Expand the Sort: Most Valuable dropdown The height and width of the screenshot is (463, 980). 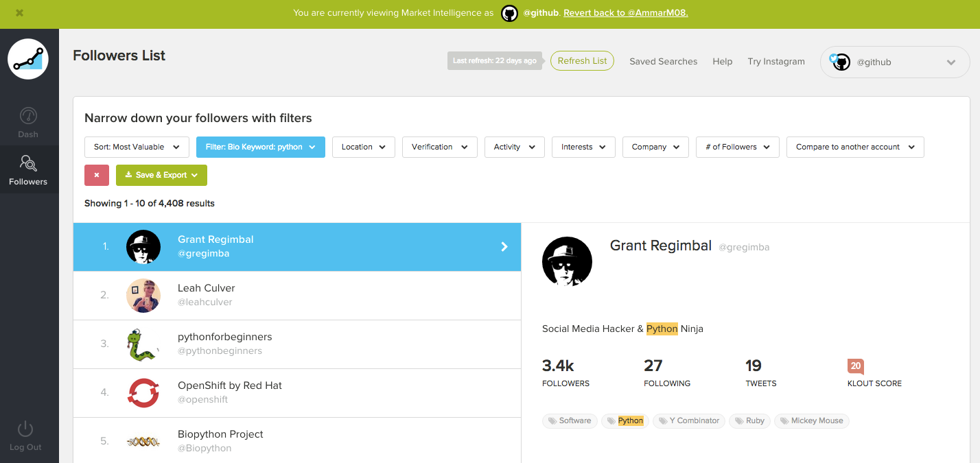(x=137, y=147)
